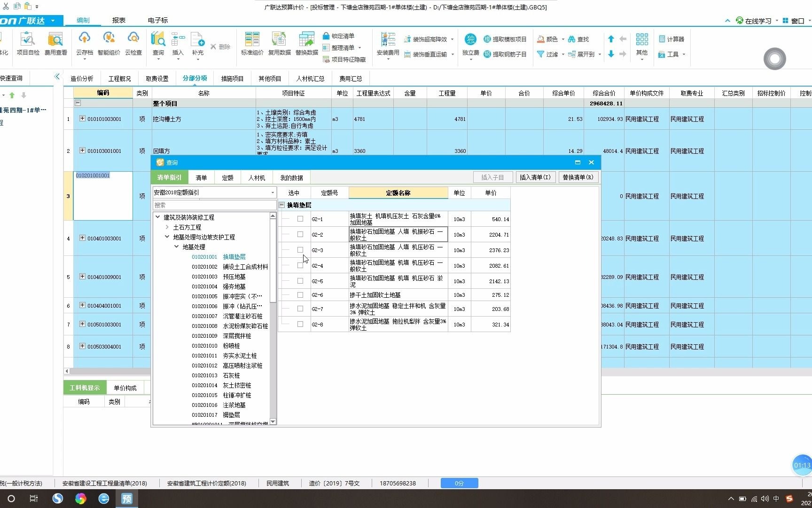Click 替换清单(R) button
This screenshot has height=508, width=812.
point(578,177)
